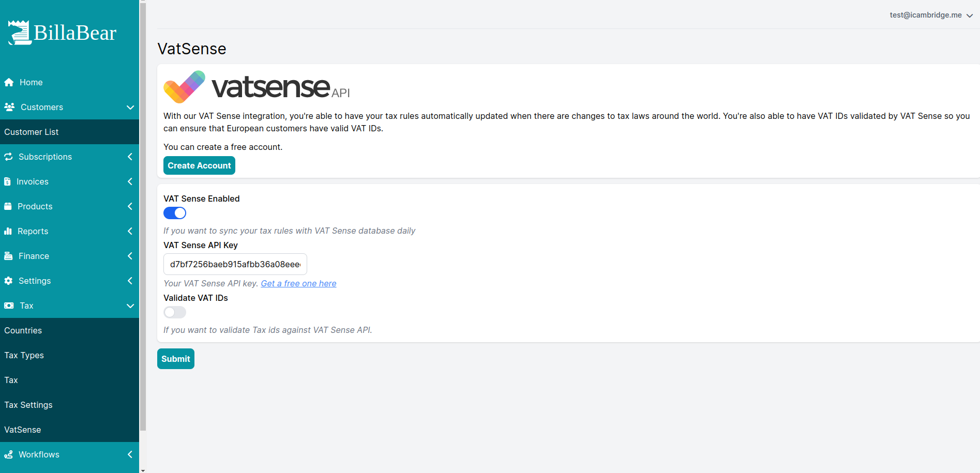Click 'You can create a free account.' text
The width and height of the screenshot is (980, 473).
pyautogui.click(x=223, y=147)
